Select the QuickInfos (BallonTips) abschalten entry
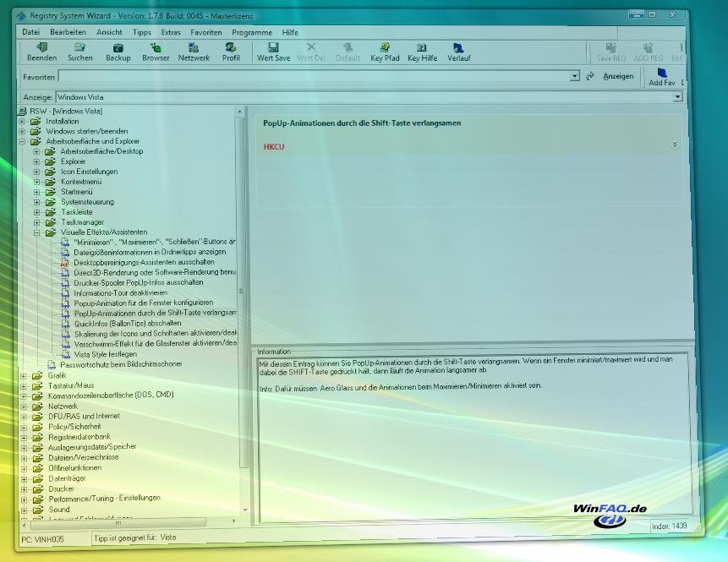 tap(127, 323)
